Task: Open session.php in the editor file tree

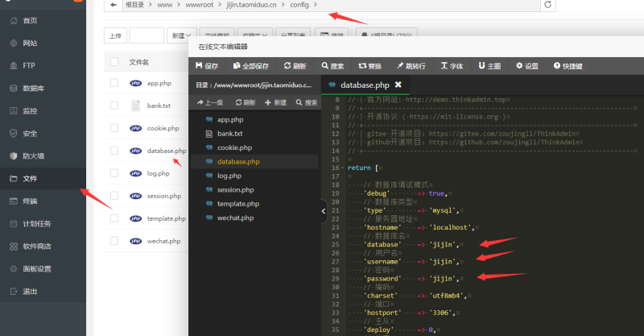Action: (x=235, y=189)
